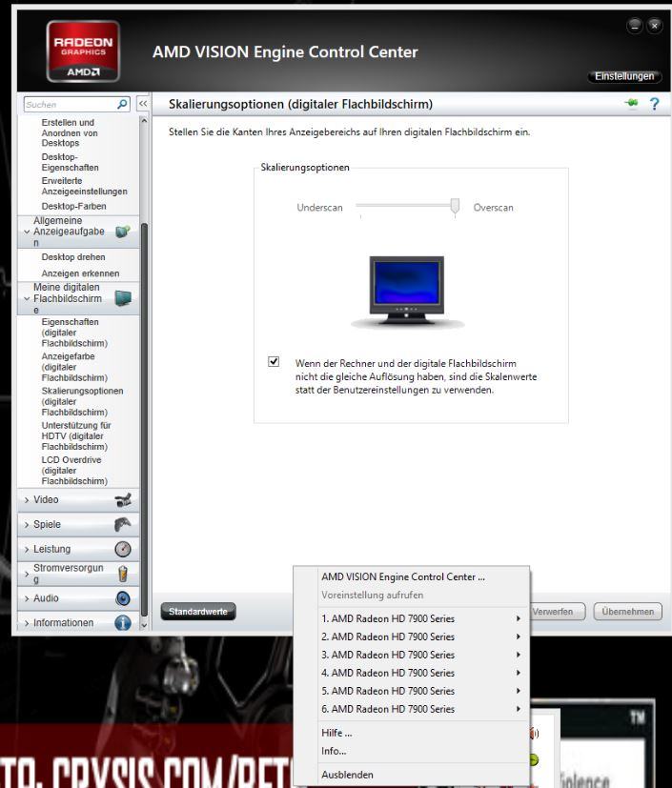
Task: Choose Hilfe ... in context menu
Action: click(x=411, y=733)
